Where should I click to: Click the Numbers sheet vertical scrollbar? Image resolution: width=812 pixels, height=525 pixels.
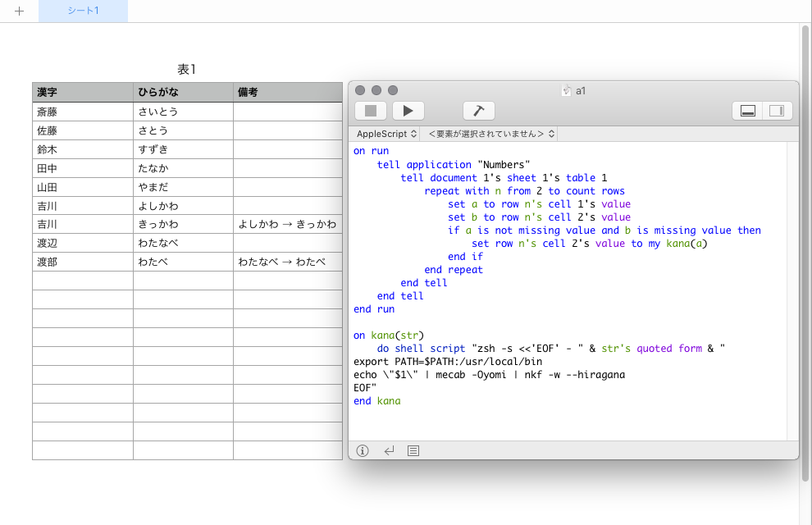pyautogui.click(x=805, y=246)
